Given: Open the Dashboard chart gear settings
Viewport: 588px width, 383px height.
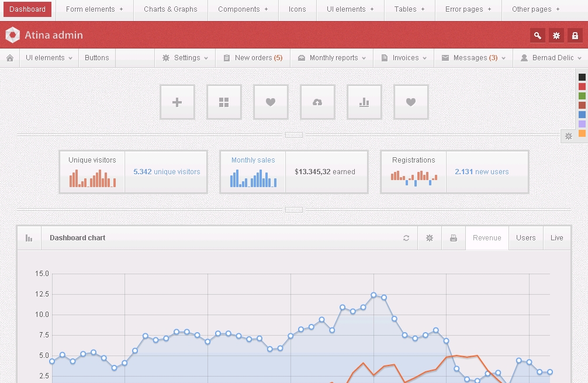Looking at the screenshot, I should [430, 238].
